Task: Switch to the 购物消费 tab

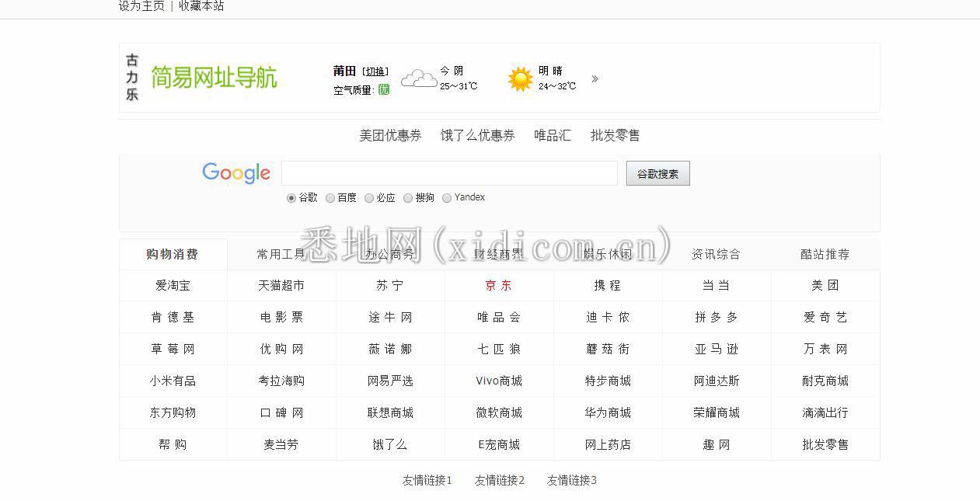Action: (173, 254)
